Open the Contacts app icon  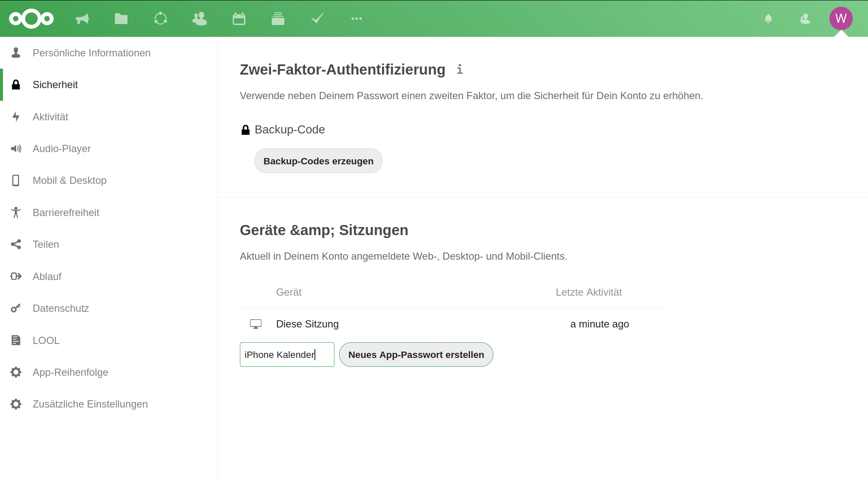(x=200, y=19)
